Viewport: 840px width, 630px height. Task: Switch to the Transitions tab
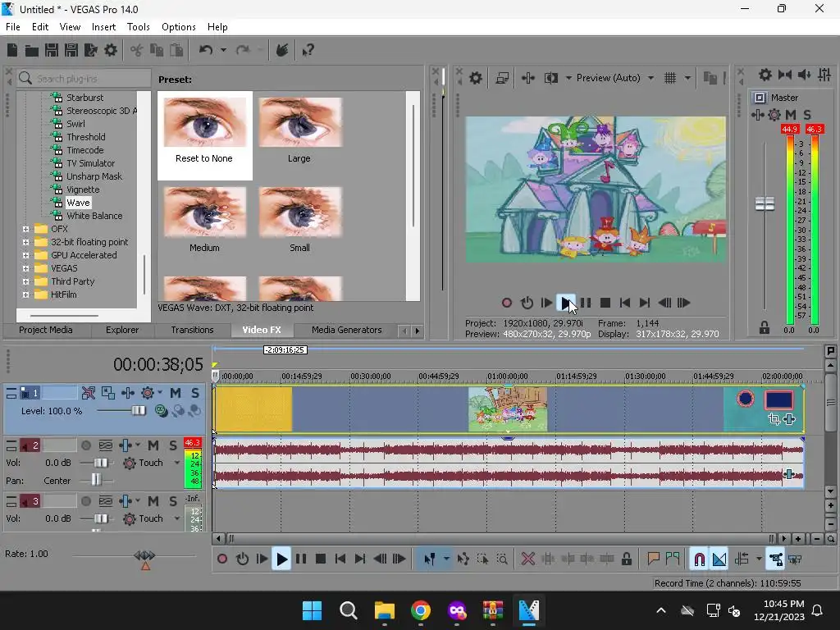192,330
